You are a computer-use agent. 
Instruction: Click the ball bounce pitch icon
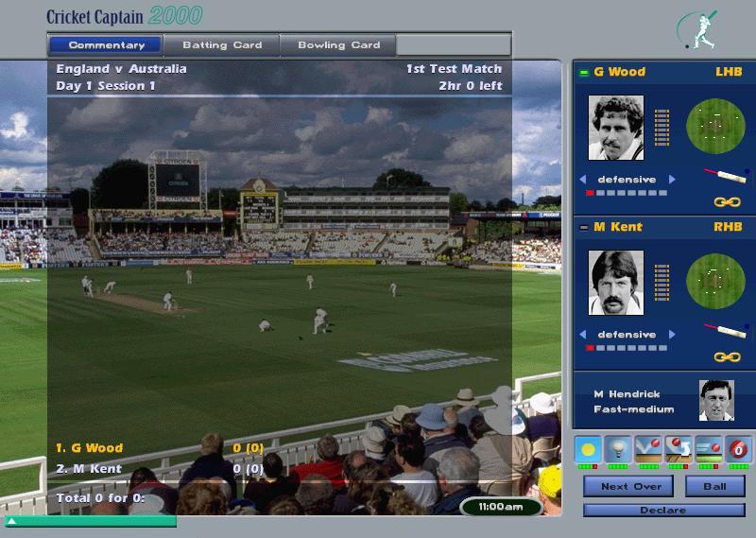648,447
